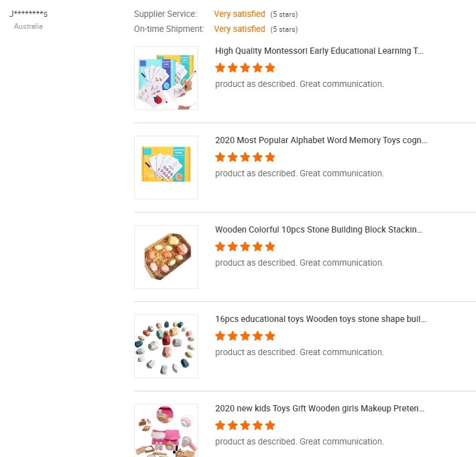This screenshot has width=476, height=457.
Task: Open 2020 new kids Toys Gift link
Action: (320, 409)
